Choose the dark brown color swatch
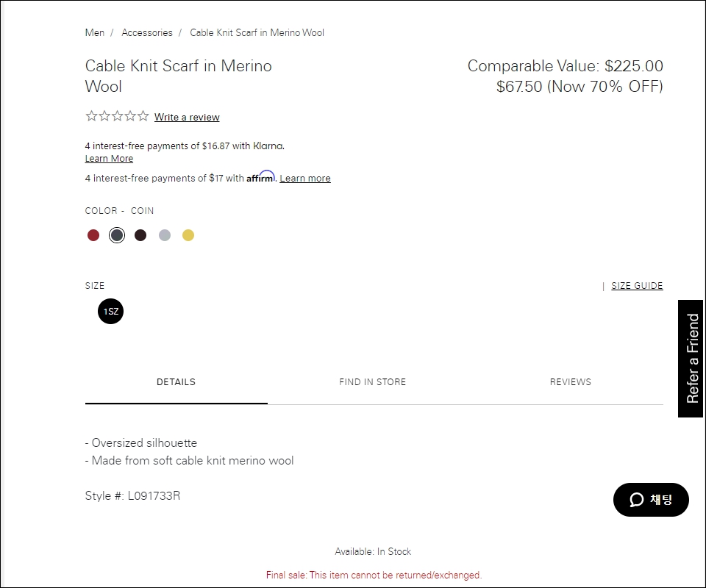The height and width of the screenshot is (588, 706). 140,235
